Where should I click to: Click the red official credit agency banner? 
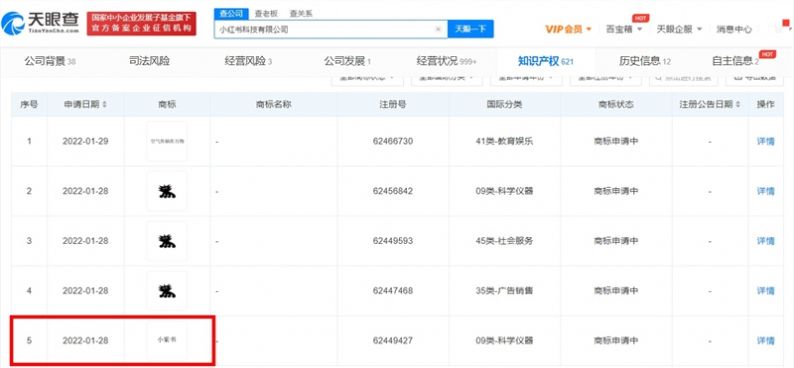141,23
